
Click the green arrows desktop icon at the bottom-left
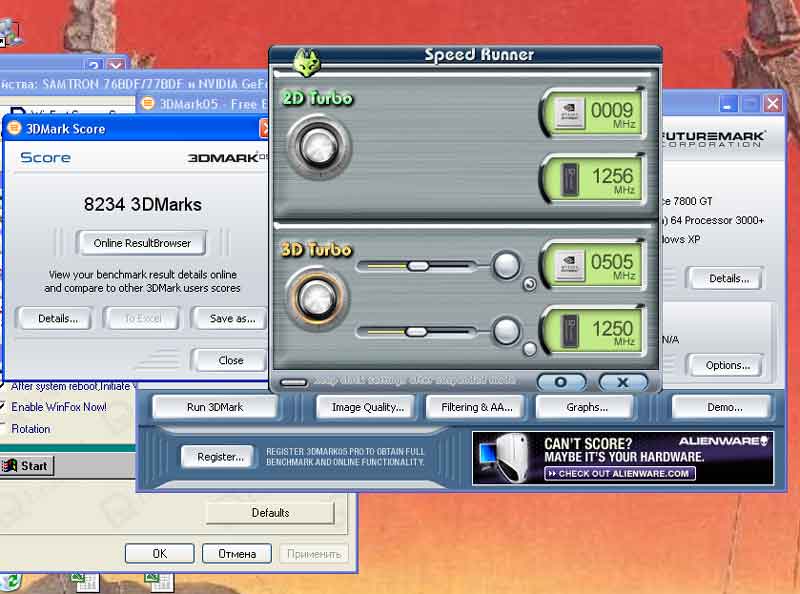point(10,582)
